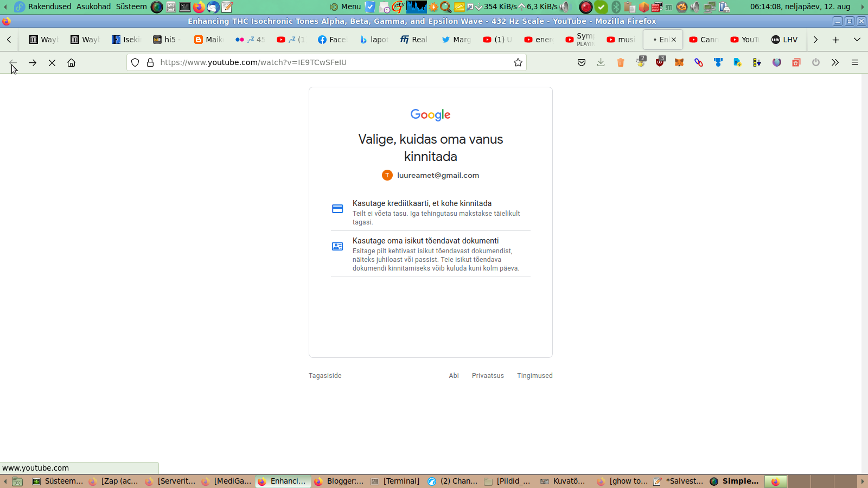The height and width of the screenshot is (488, 868).
Task: Open the Tagasiside feedback link
Action: tap(325, 376)
